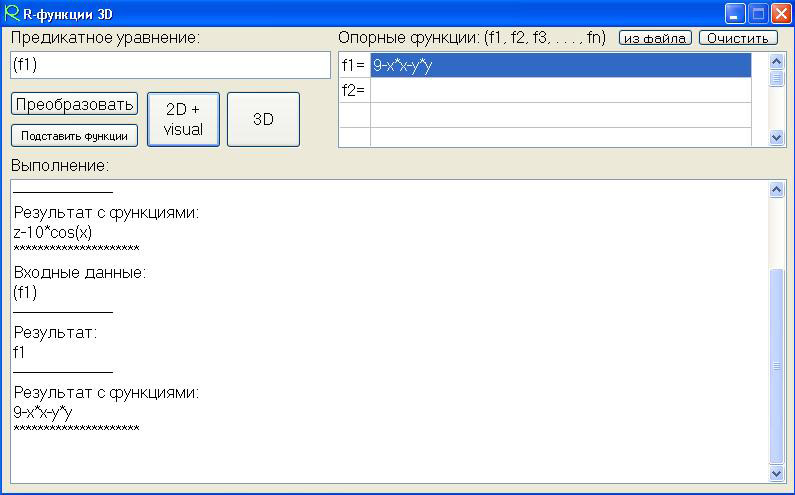
Task: Click the empty f2 function cell
Action: 560,90
